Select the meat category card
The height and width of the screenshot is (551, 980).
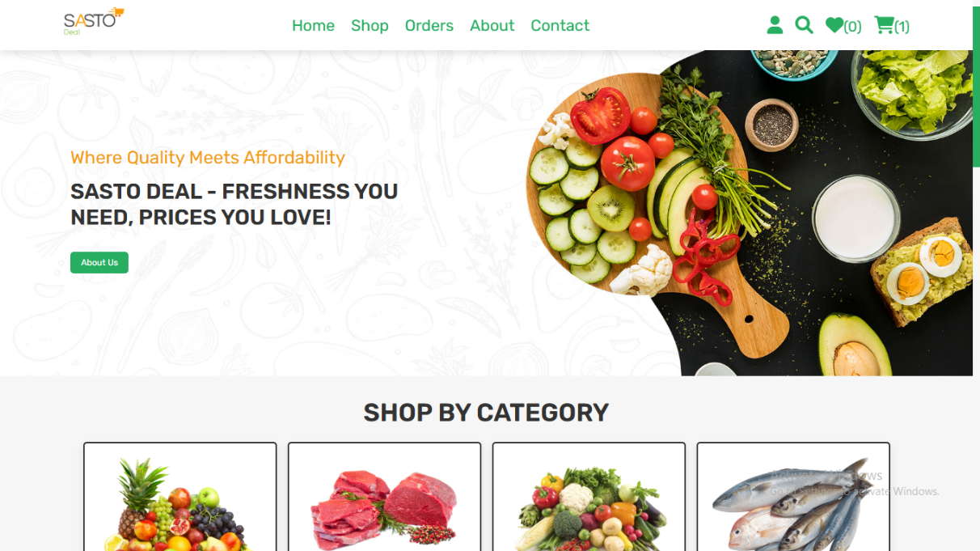tap(385, 497)
